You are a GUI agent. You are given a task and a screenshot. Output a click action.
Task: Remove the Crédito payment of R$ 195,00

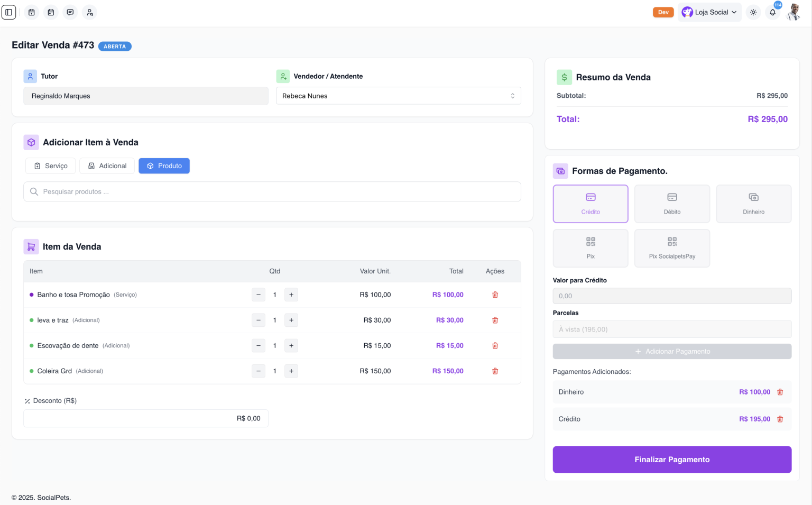coord(780,419)
